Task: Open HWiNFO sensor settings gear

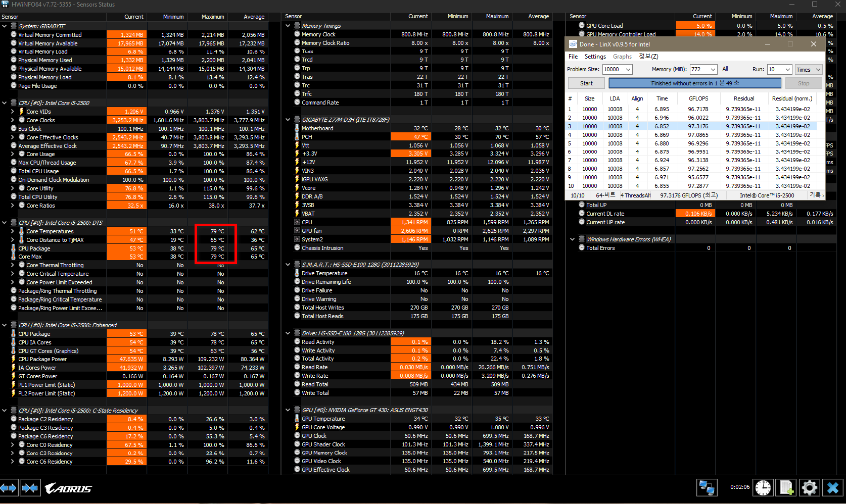Action: 809,488
